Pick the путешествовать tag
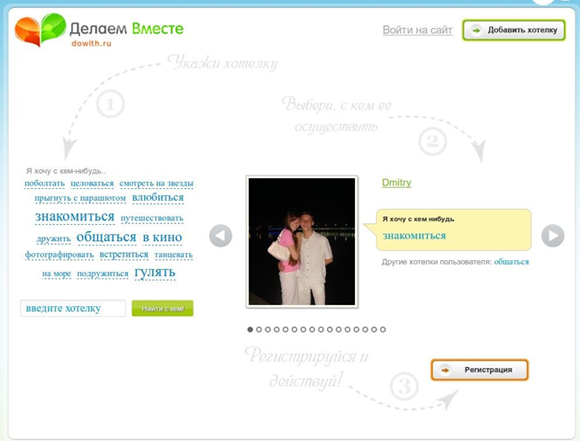The image size is (580, 441). pyautogui.click(x=152, y=218)
